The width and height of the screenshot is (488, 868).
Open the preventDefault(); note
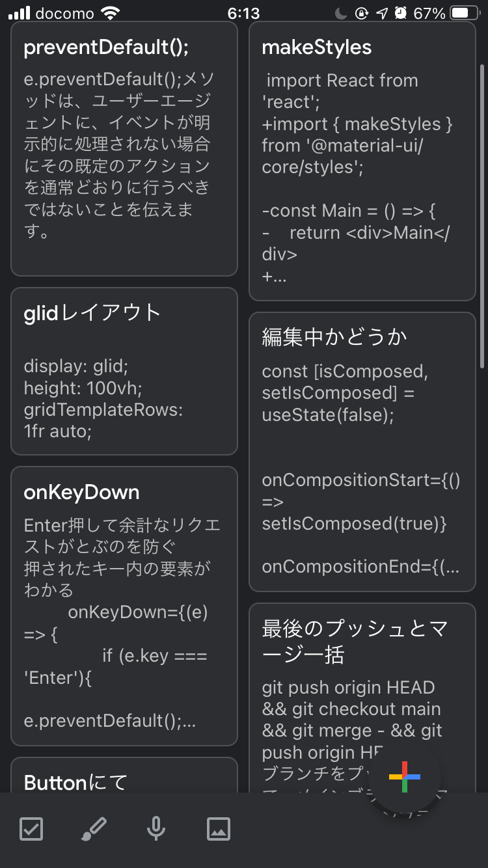coord(124,149)
